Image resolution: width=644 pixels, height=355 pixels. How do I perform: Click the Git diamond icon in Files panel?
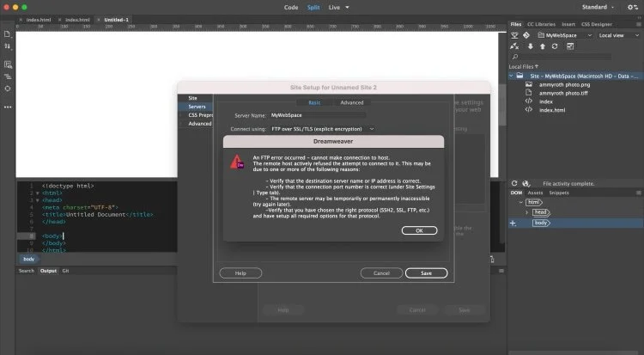tap(526, 35)
